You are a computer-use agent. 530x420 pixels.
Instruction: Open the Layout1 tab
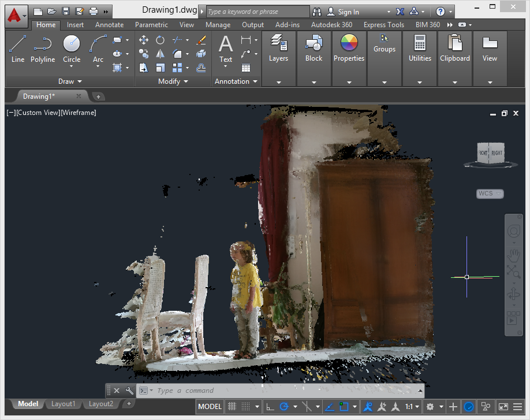[x=63, y=404]
